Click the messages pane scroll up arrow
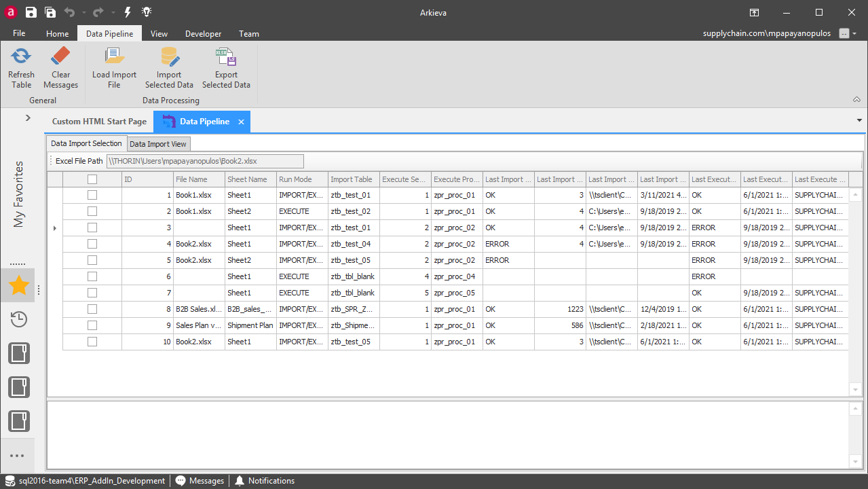The height and width of the screenshot is (489, 868). tap(854, 408)
